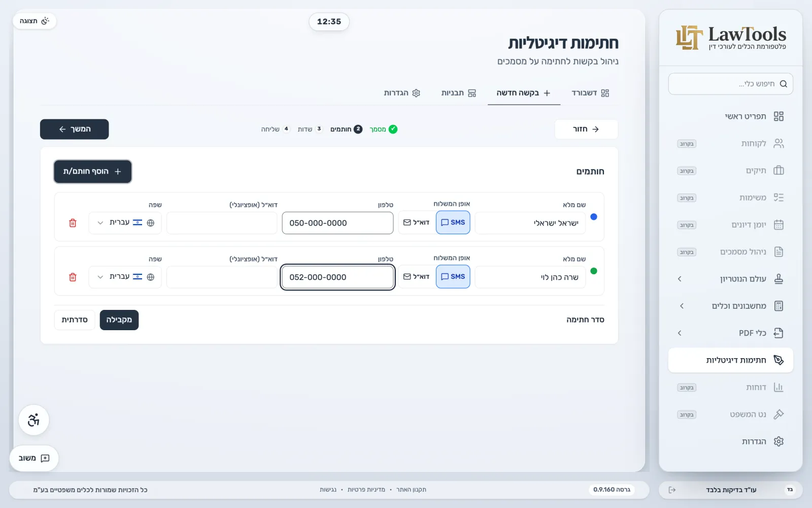Click המשך button to continue
The width and height of the screenshot is (812, 508).
click(75, 129)
